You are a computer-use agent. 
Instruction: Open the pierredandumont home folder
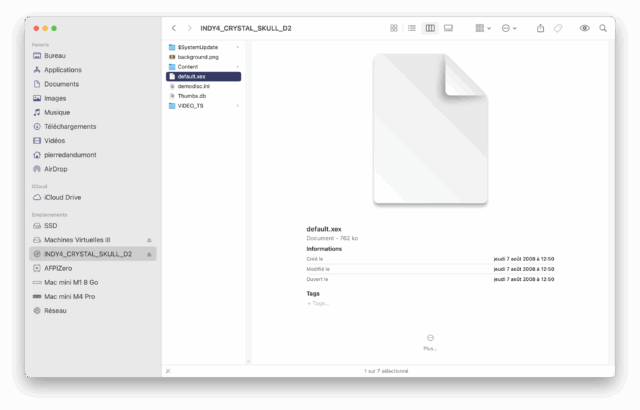pos(93,155)
